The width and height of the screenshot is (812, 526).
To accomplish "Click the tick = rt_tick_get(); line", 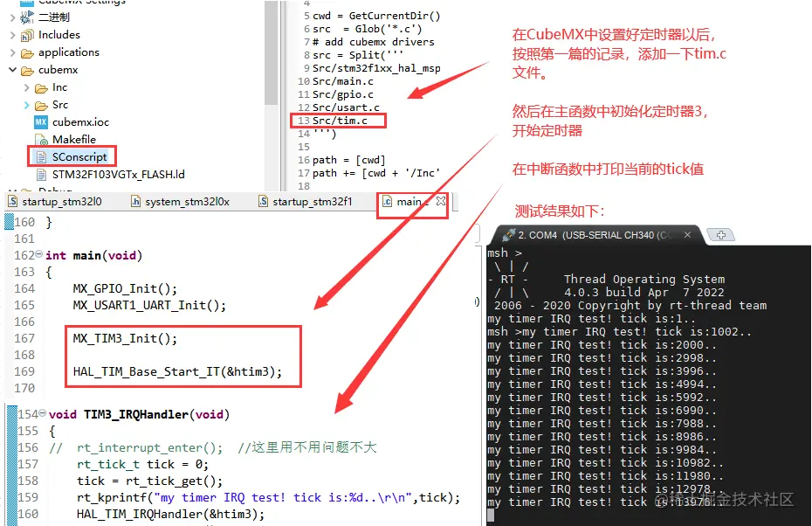I will coord(149,481).
